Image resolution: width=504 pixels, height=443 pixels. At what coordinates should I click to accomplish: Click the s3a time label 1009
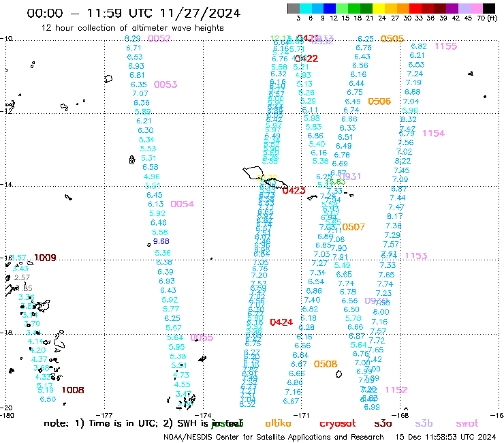click(45, 258)
